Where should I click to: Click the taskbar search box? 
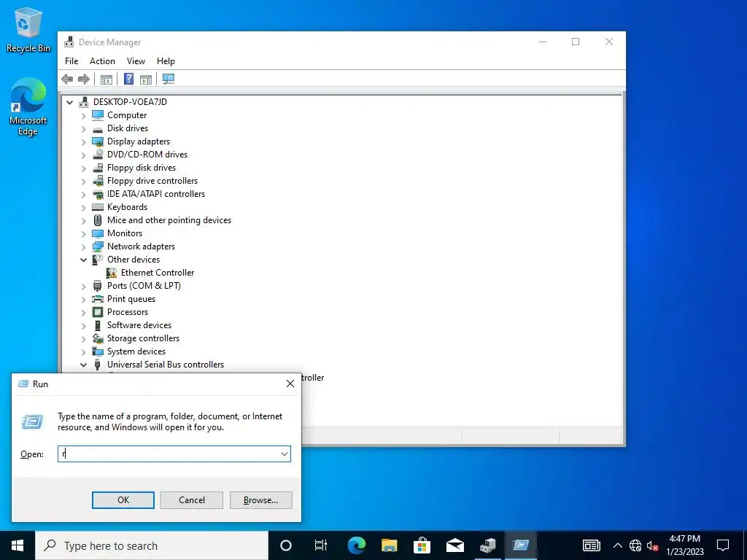pos(152,545)
